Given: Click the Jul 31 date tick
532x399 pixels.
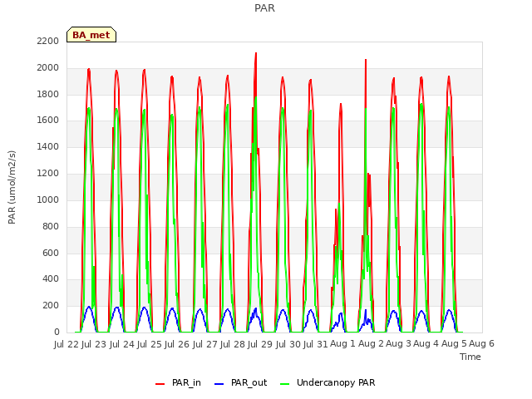Looking at the screenshot, I should 316,344.
